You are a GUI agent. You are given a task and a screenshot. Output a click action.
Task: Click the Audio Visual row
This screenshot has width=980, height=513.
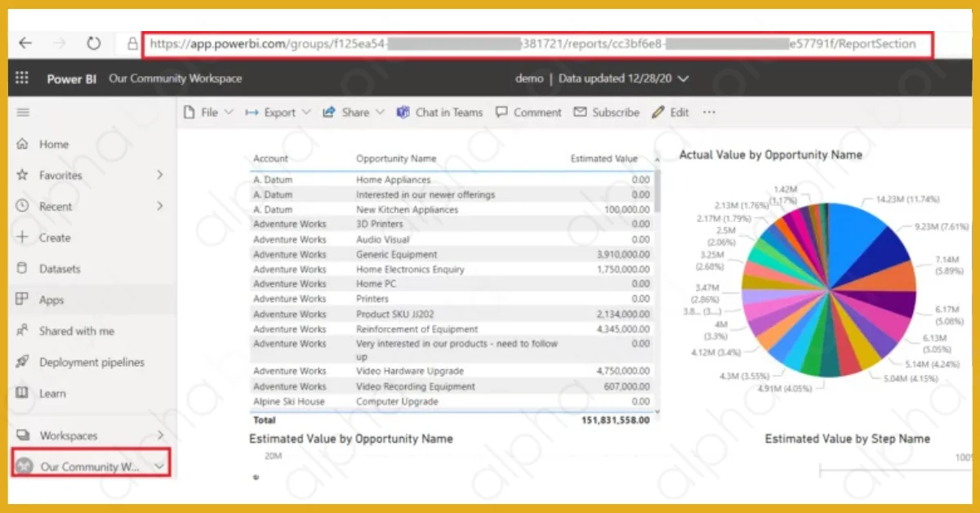coord(451,239)
